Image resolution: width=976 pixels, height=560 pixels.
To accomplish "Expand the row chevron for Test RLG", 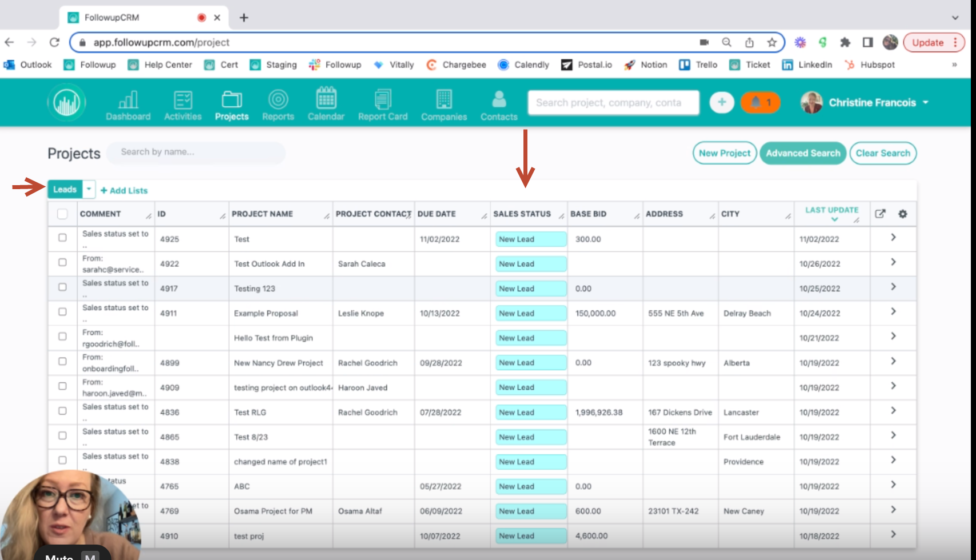I will [x=893, y=411].
